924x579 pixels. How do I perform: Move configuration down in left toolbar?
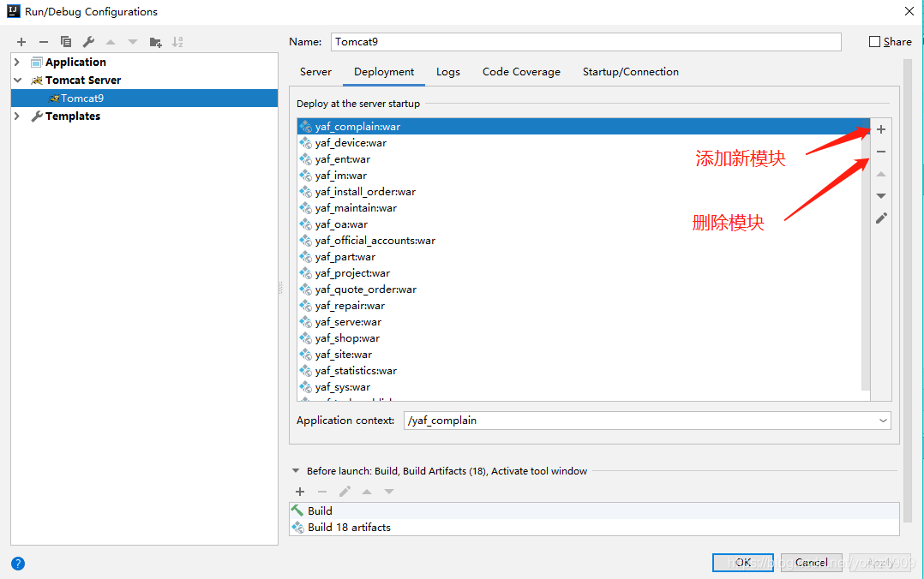click(x=133, y=42)
